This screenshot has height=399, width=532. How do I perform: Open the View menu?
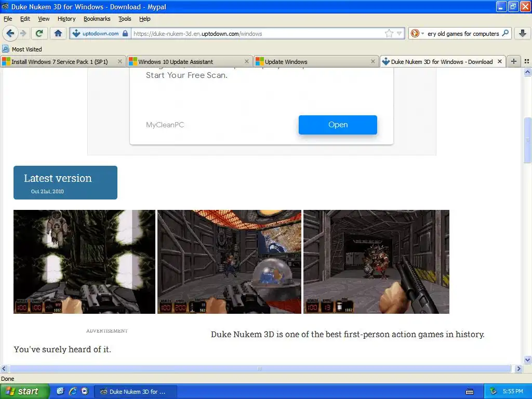click(44, 19)
